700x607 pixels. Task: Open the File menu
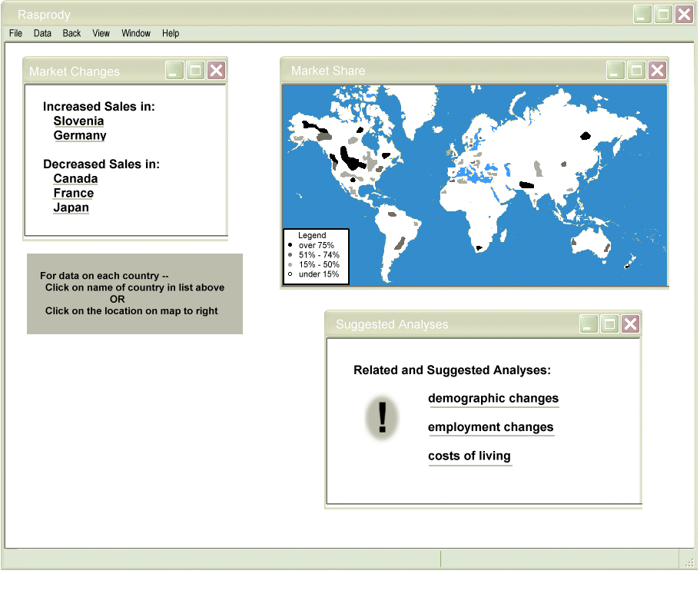[15, 33]
